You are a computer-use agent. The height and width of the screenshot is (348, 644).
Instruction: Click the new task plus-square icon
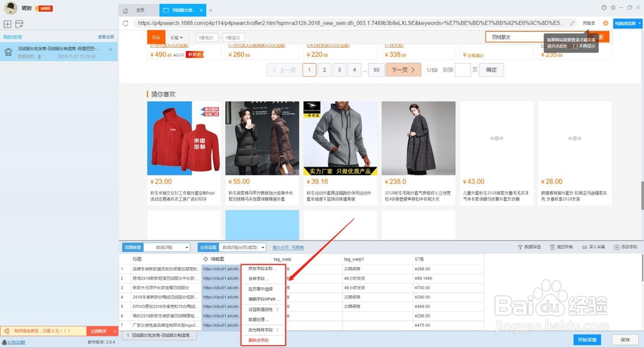7,24
